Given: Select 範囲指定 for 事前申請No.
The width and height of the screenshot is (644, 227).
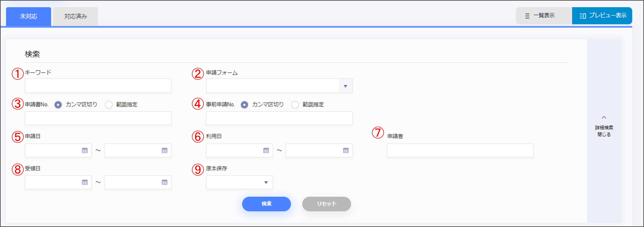Looking at the screenshot, I should point(295,105).
